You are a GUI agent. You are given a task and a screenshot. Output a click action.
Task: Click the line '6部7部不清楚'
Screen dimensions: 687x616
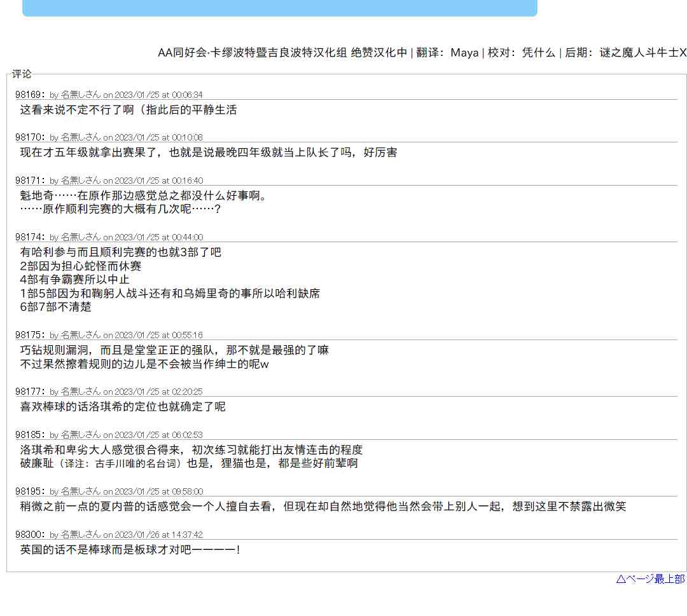[x=56, y=307]
